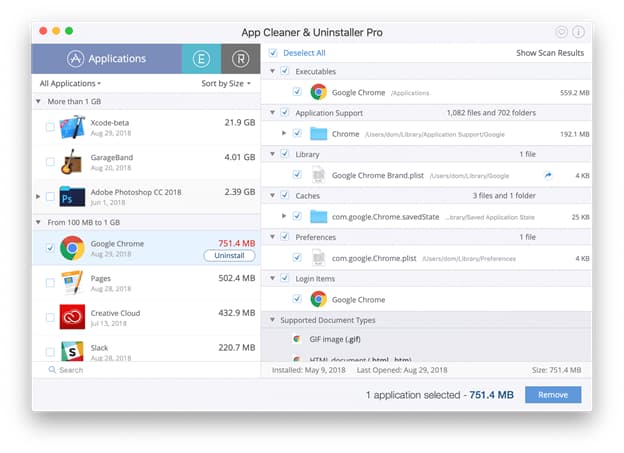This screenshot has height=453, width=624.
Task: Reveal Brand.plist in Finder arrow icon
Action: pyautogui.click(x=548, y=175)
